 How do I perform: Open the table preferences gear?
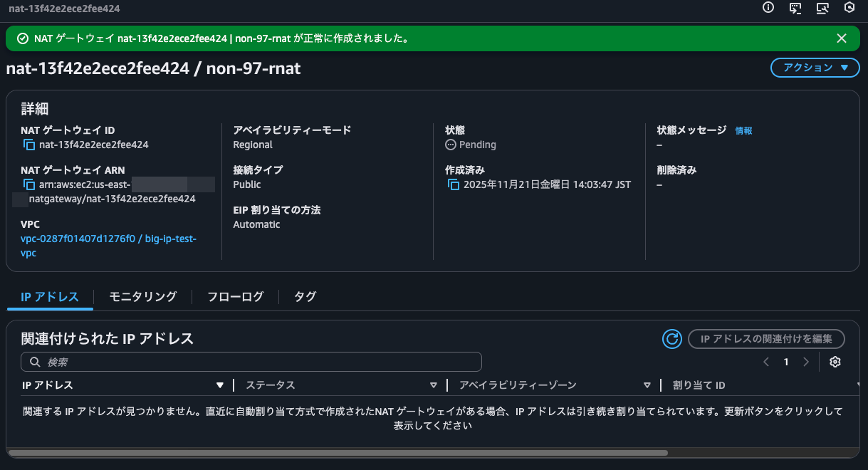point(835,362)
